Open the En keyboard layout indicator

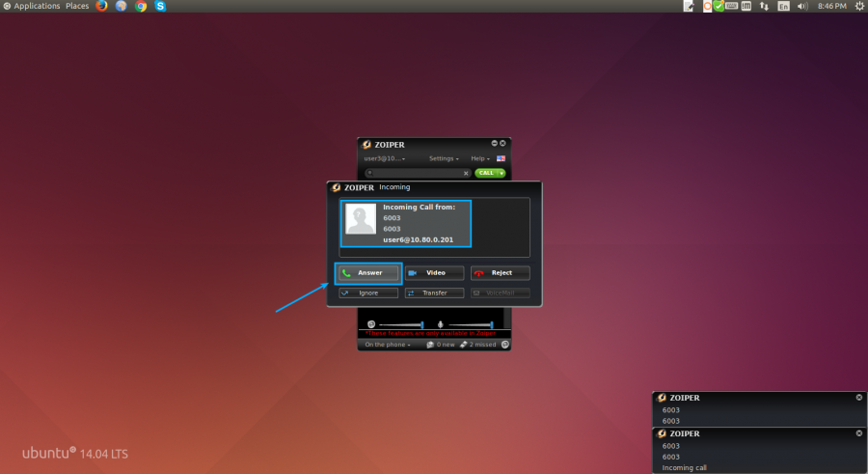point(783,6)
